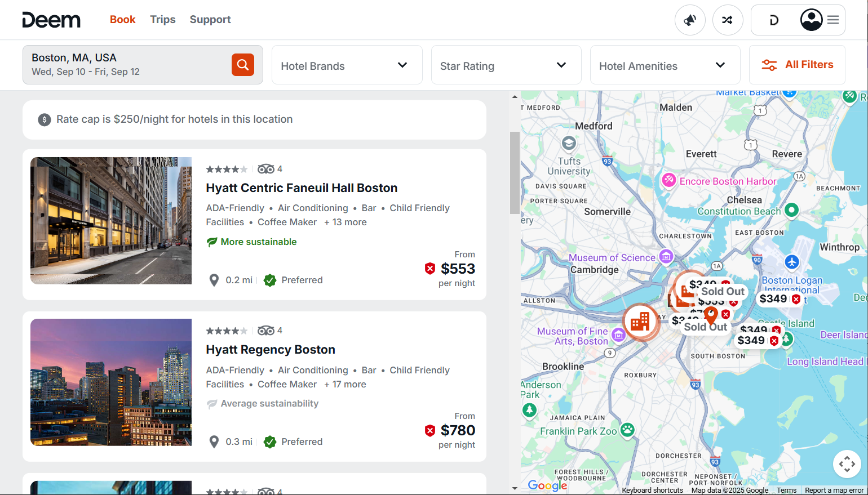Click the shuffle arrows icon button
868x495 pixels.
coord(728,20)
